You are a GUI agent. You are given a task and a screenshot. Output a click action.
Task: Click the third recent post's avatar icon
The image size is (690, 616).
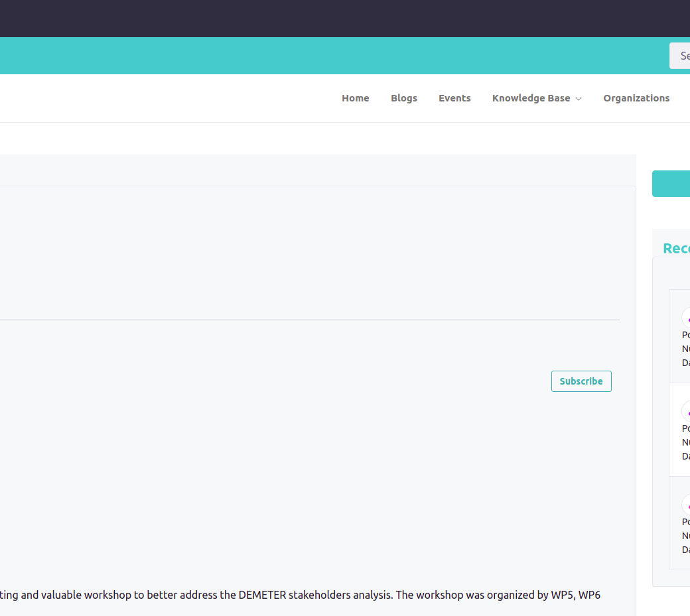[x=686, y=505]
